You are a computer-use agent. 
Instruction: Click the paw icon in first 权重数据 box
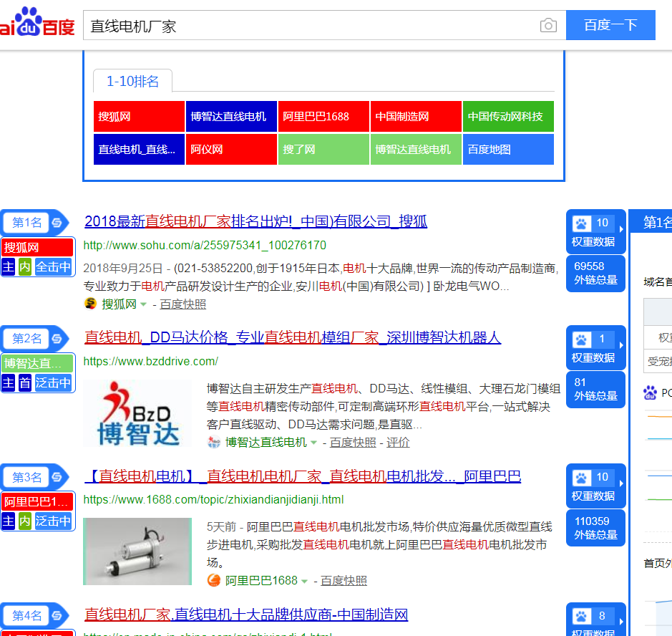pos(582,223)
